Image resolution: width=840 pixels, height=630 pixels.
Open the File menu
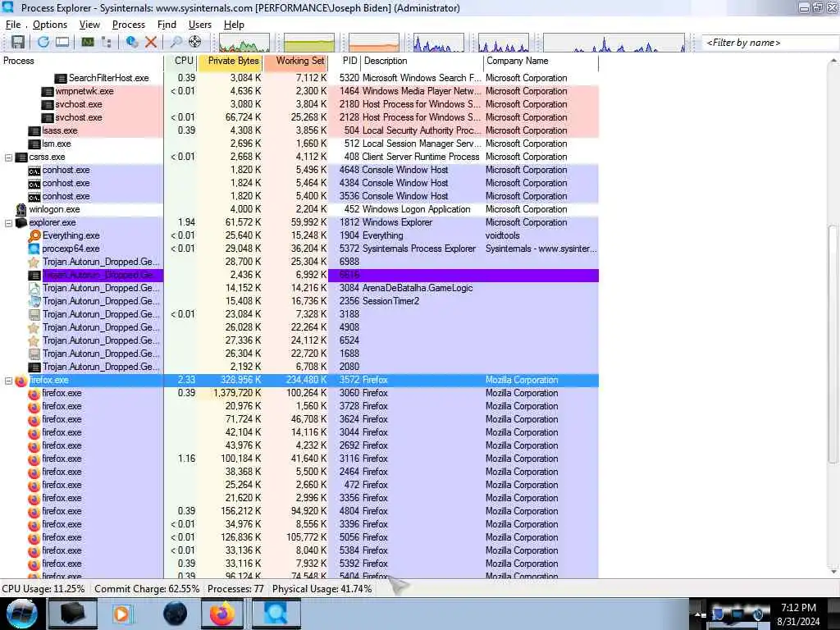click(13, 25)
